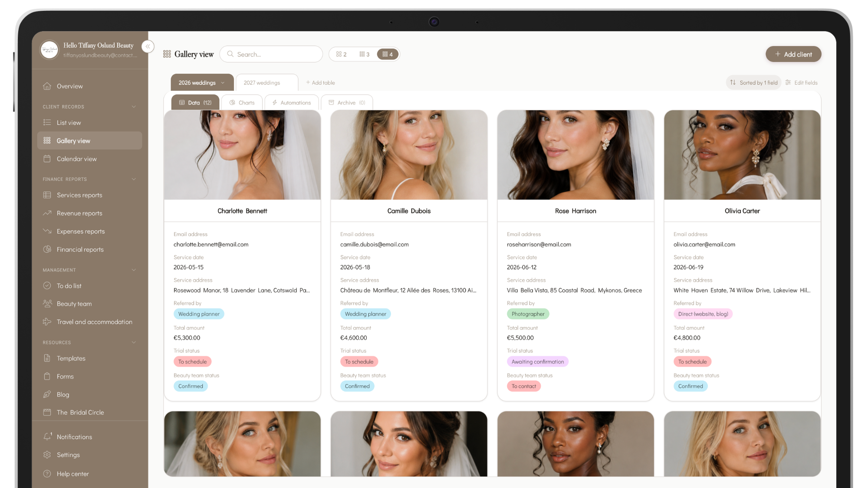This screenshot has height=488, width=868.
Task: Open Financial reports pie icon
Action: 47,249
